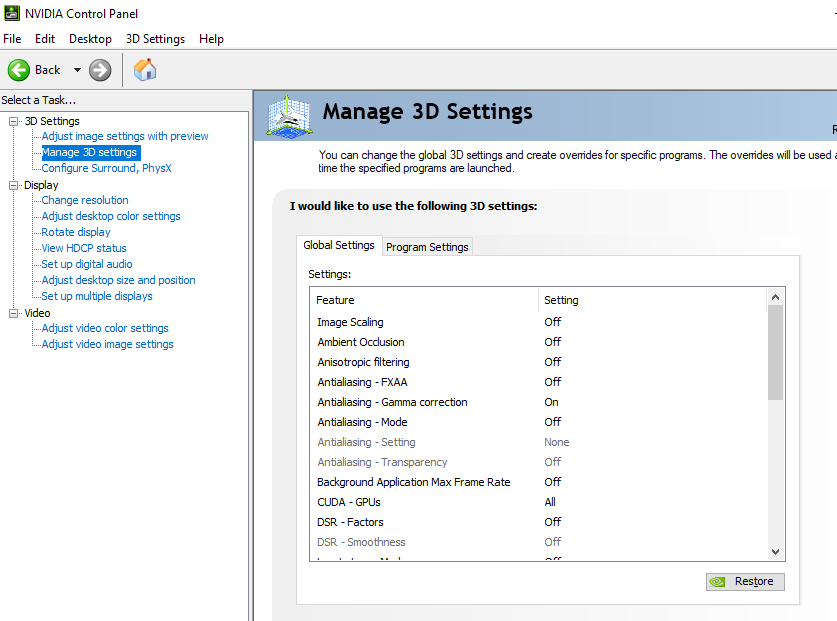
Task: Open Set up digital audio page
Action: point(87,264)
